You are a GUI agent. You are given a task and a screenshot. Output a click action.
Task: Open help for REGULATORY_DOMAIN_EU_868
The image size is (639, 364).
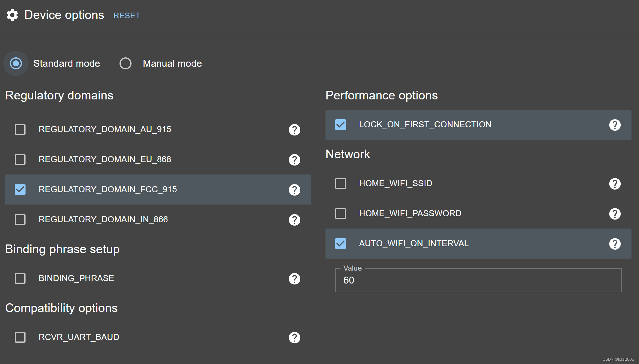coord(294,160)
